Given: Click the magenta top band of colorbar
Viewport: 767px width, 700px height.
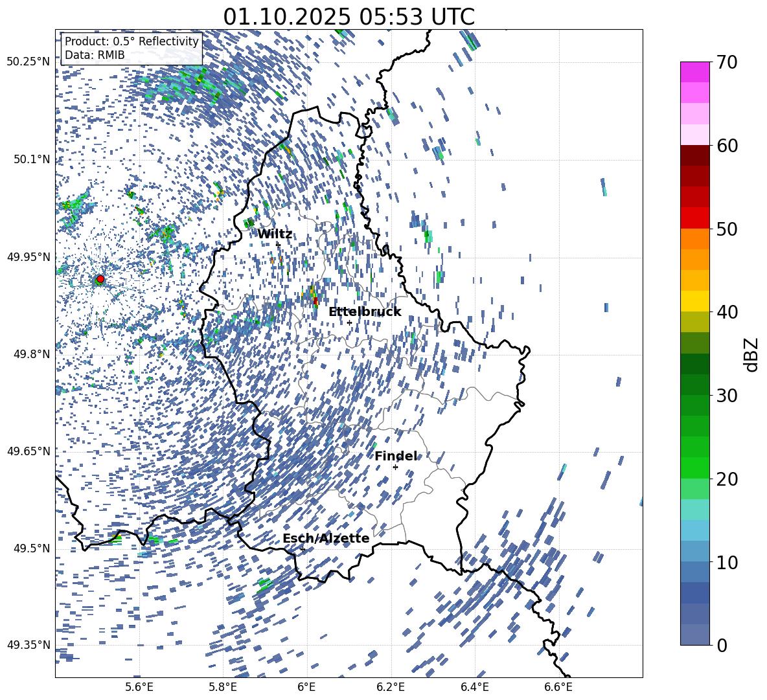Looking at the screenshot, I should coord(694,72).
